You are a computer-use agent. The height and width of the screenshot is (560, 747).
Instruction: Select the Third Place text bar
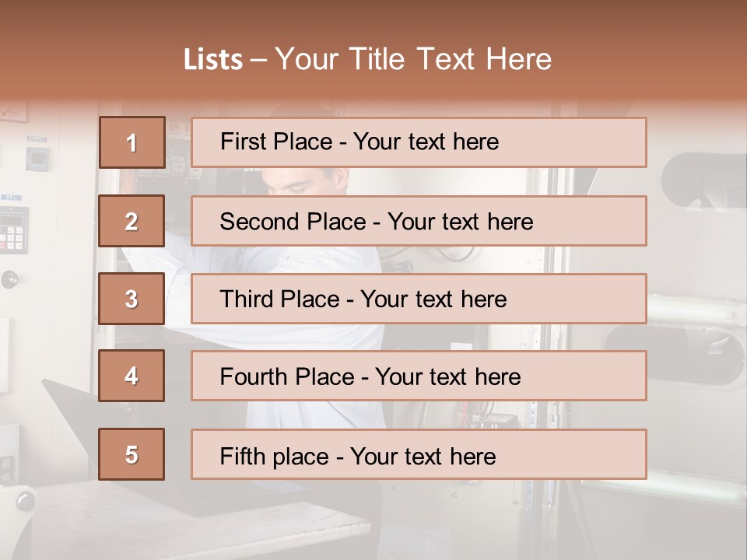coord(419,299)
